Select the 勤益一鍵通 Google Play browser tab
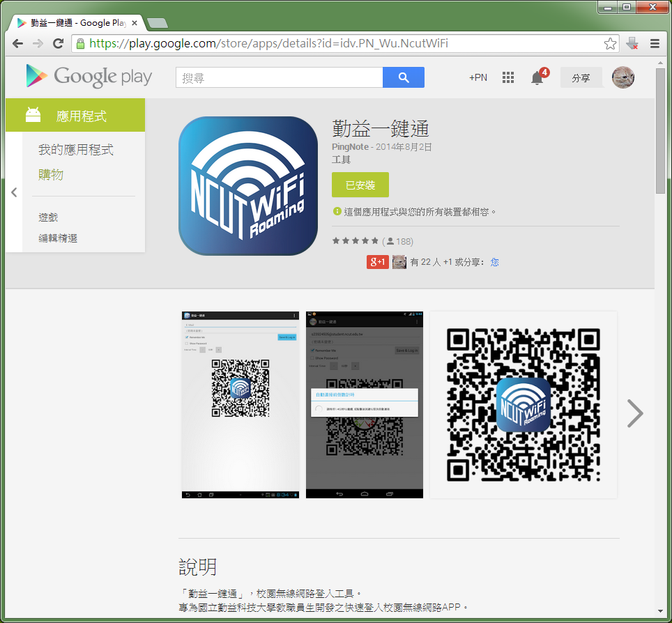Image resolution: width=672 pixels, height=623 pixels. [x=77, y=23]
